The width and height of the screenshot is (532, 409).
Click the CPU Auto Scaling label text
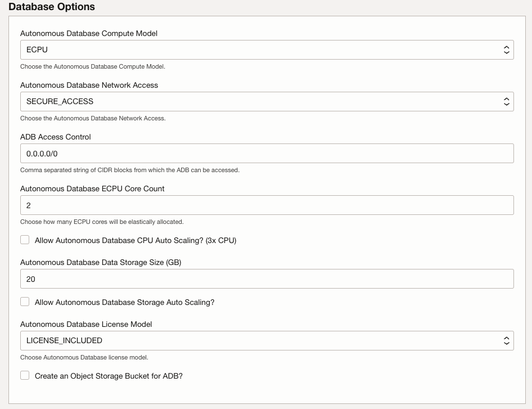click(x=135, y=240)
